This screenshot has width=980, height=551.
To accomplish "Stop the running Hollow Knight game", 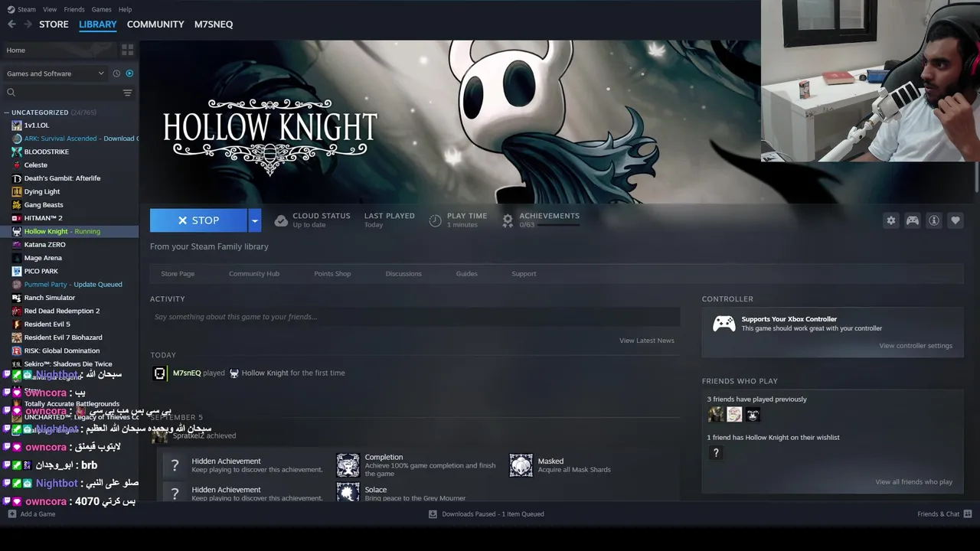I will [x=198, y=220].
